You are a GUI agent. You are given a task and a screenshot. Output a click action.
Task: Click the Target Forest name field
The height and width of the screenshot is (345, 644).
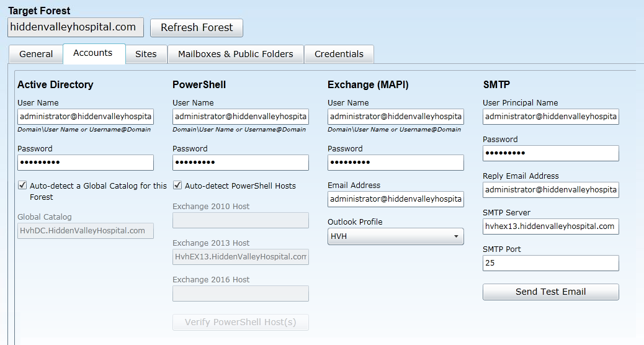coord(75,27)
